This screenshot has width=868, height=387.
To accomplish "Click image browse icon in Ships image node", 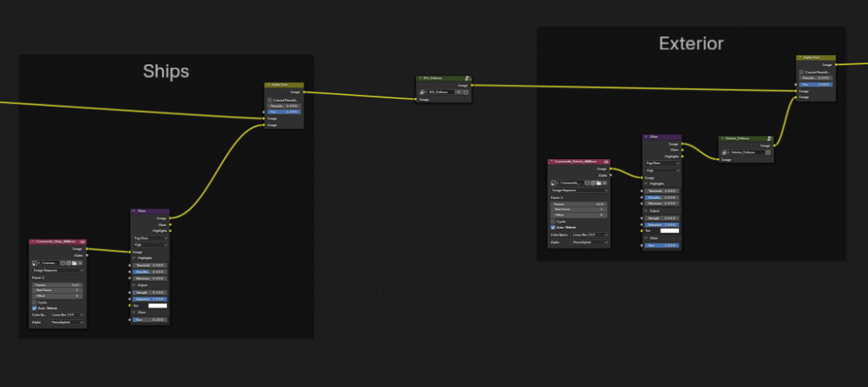I will coord(35,263).
